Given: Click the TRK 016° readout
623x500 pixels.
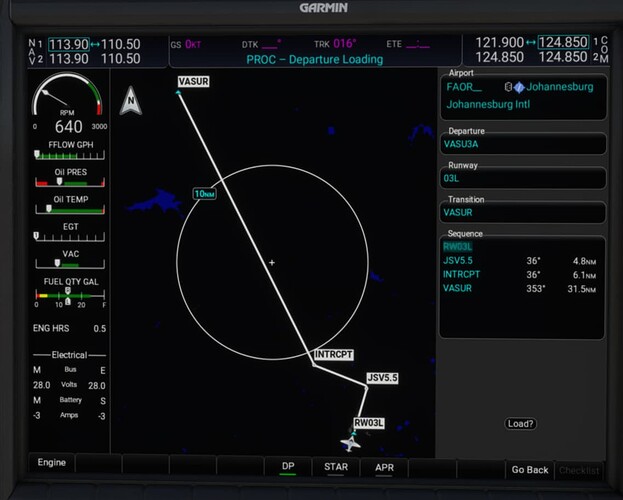Looking at the screenshot, I should tap(335, 44).
